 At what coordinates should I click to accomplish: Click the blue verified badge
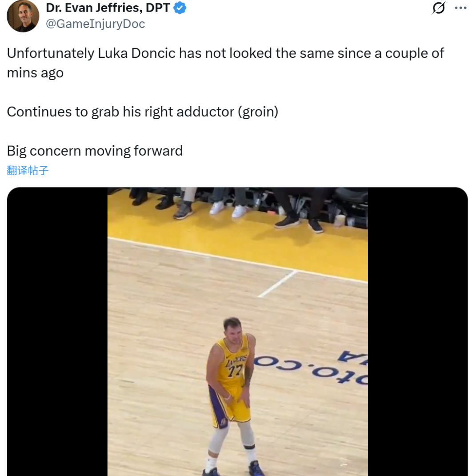(180, 8)
